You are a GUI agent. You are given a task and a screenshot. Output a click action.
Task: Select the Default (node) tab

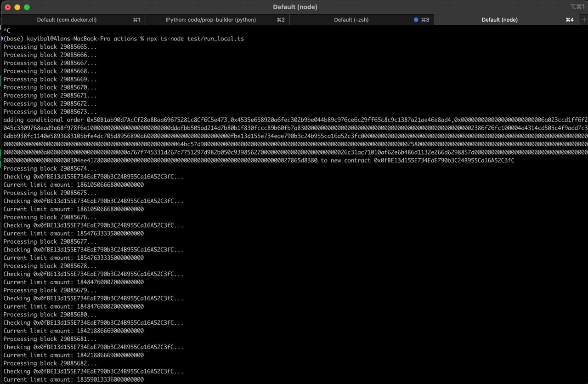(x=507, y=20)
